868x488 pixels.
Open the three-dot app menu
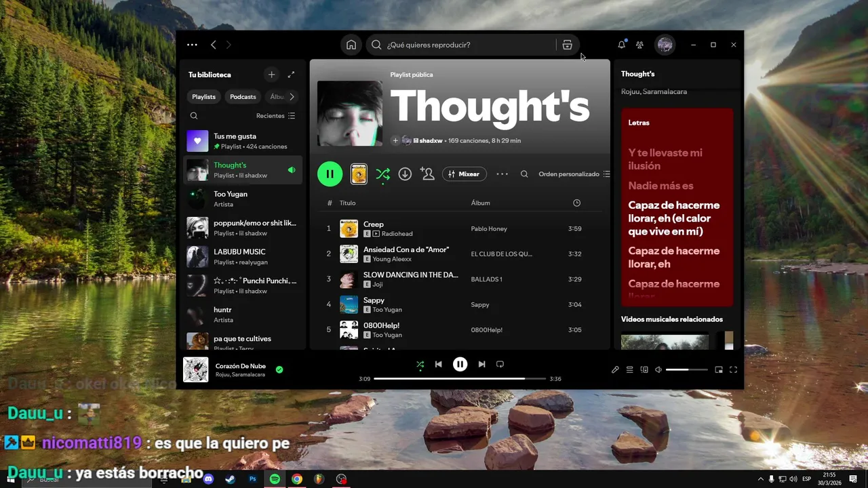(x=192, y=45)
